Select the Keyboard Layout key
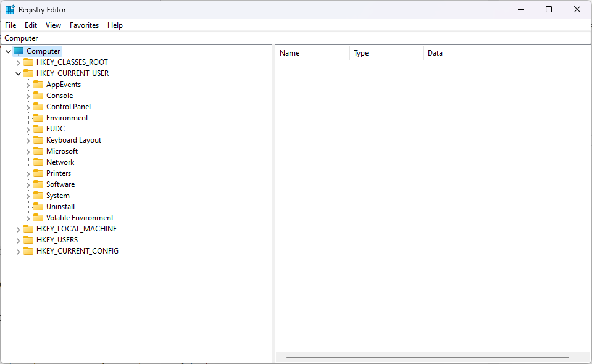This screenshot has width=592, height=364. pos(73,140)
